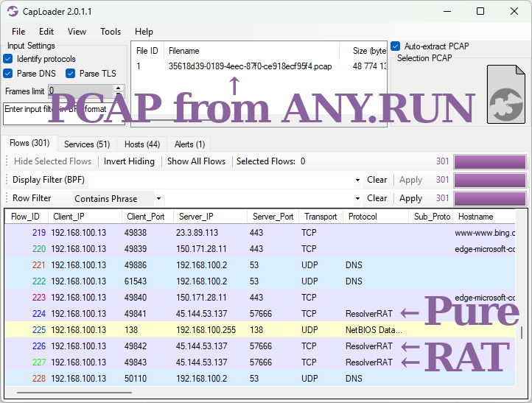Click the Row Filter flow count bar
Viewport: 532px width, 403px height.
pos(490,199)
